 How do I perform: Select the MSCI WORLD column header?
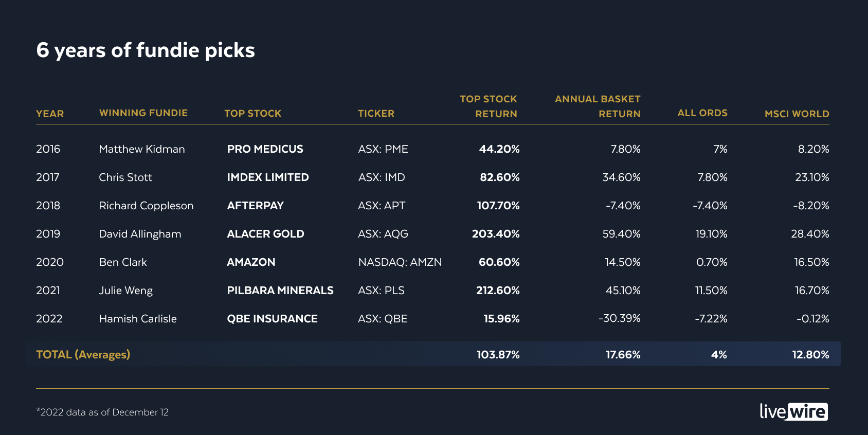point(797,114)
